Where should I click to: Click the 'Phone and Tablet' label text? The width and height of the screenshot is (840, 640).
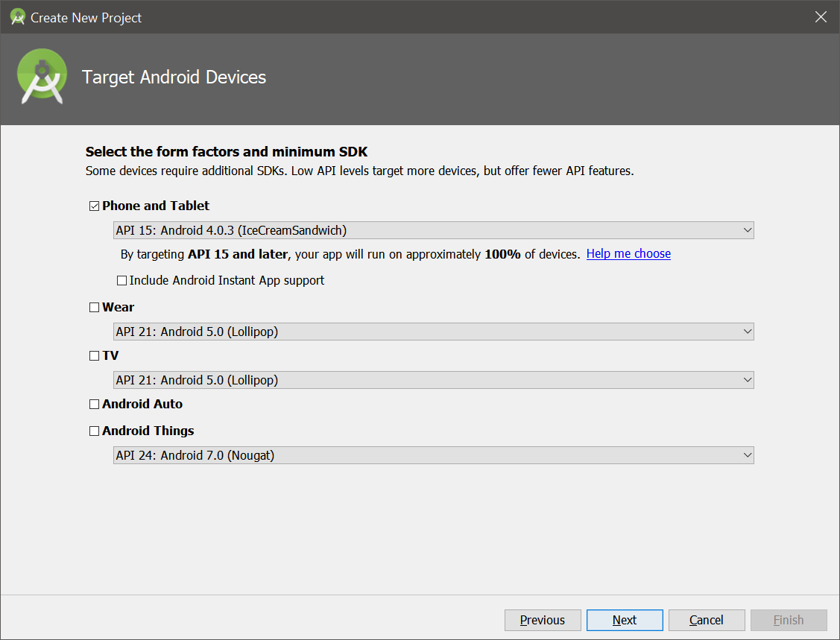coord(156,206)
